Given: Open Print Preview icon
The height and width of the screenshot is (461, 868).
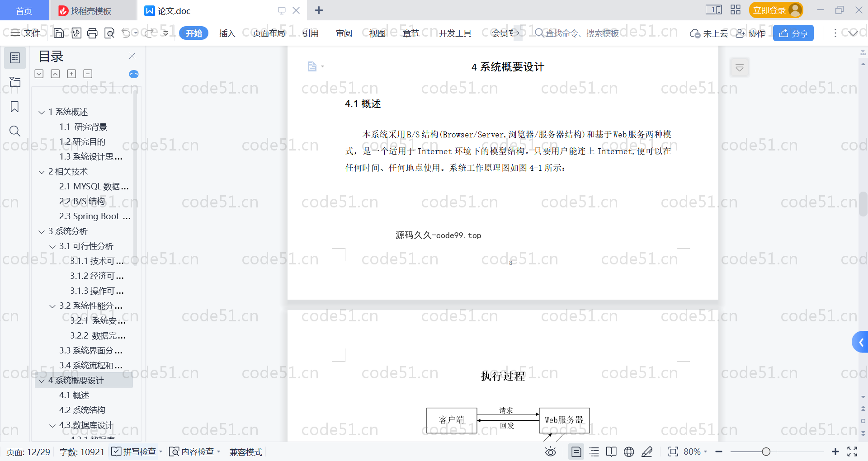Looking at the screenshot, I should (x=109, y=33).
